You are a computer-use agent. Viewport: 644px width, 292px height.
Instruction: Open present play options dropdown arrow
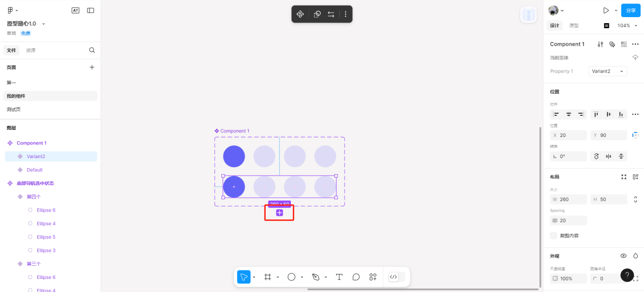click(616, 10)
